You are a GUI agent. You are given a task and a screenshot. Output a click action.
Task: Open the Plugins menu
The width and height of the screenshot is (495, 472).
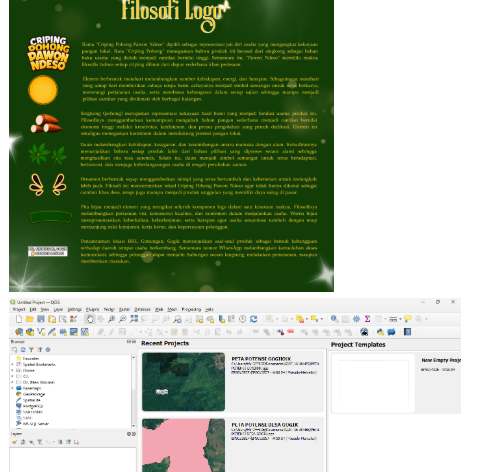pyautogui.click(x=92, y=309)
